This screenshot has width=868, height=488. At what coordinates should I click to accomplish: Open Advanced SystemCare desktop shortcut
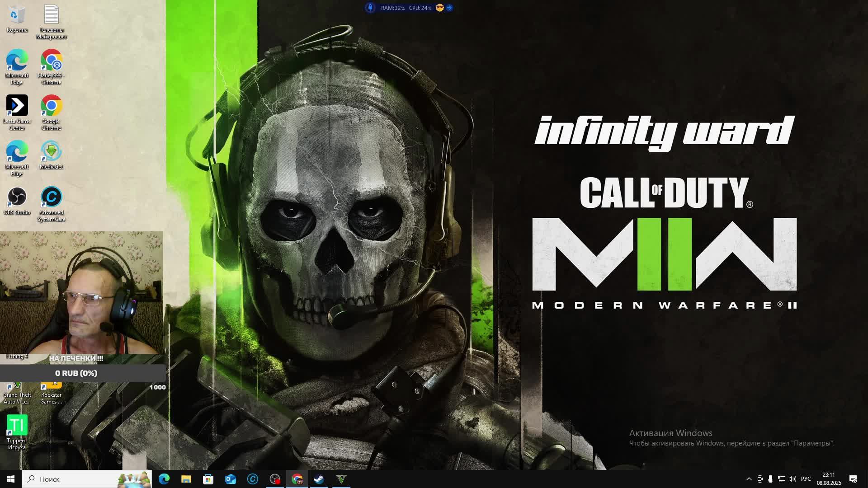coord(51,197)
